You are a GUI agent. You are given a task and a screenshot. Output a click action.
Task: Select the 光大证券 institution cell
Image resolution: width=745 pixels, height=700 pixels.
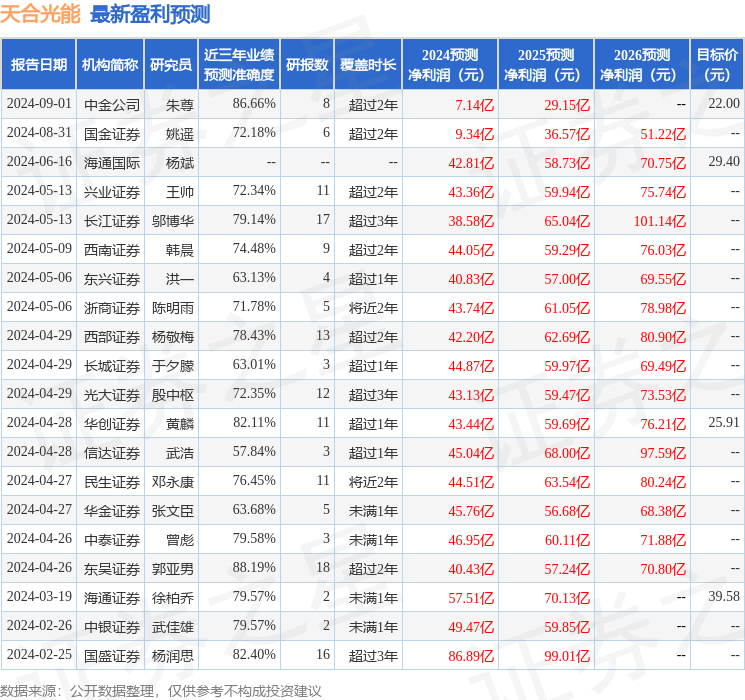click(112, 394)
